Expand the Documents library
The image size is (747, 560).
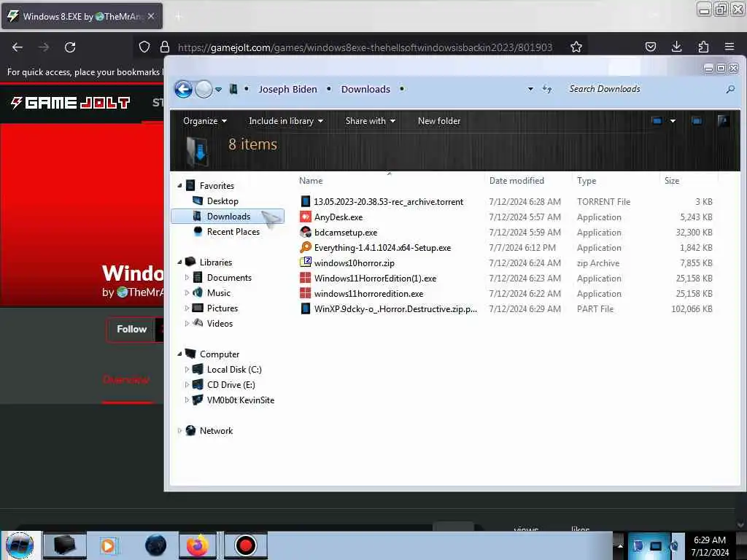187,277
